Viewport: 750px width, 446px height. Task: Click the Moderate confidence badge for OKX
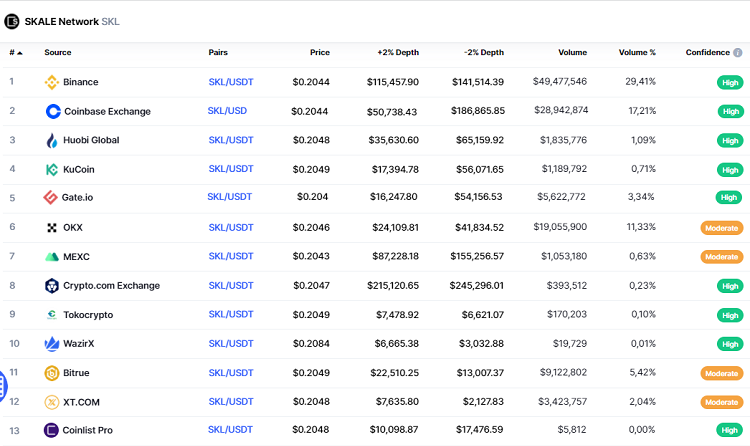(721, 228)
